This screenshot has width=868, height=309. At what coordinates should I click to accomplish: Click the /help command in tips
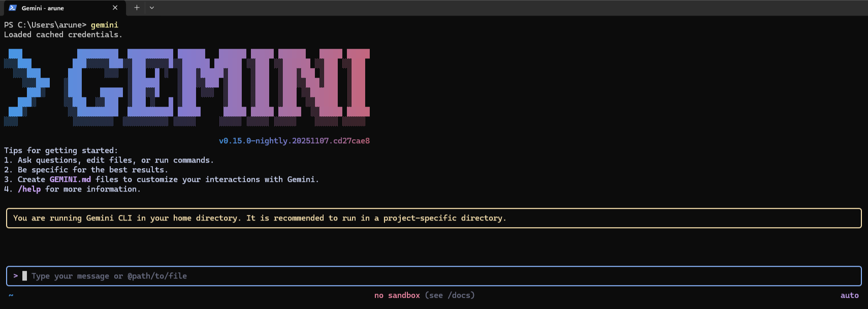coord(29,189)
